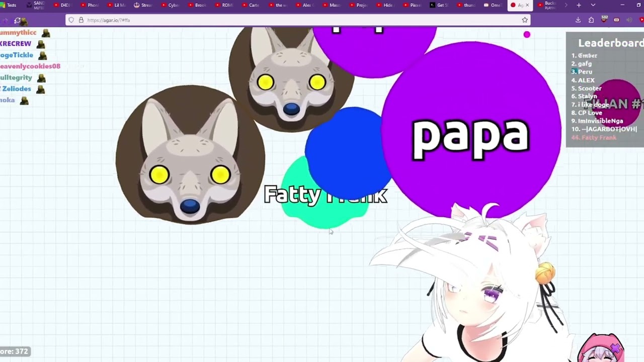Open the tracking protection shield icon
Screen dimensions: 644x362
(71, 20)
